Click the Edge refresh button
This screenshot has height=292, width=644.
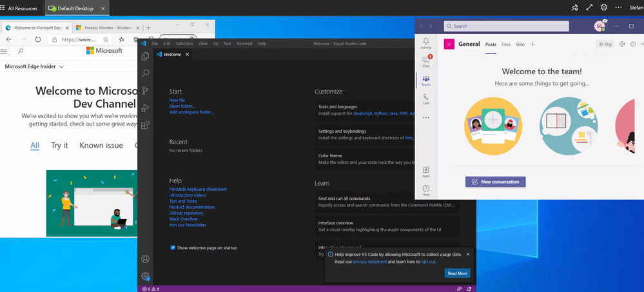(38, 39)
